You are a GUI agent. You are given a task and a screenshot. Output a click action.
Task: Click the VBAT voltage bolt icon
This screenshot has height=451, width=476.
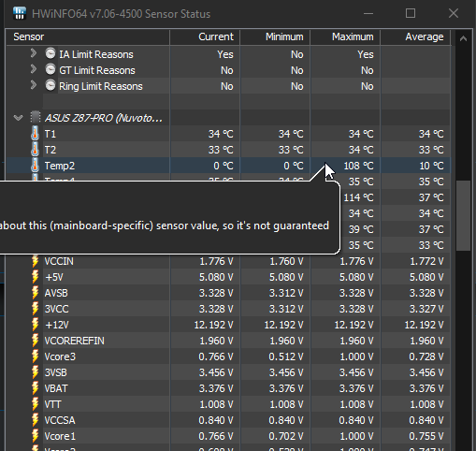click(36, 388)
